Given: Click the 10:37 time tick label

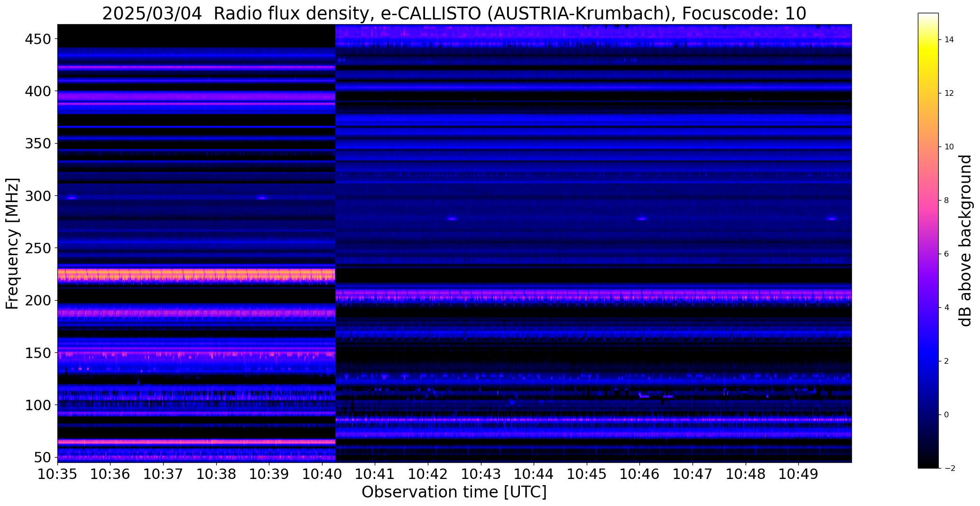Looking at the screenshot, I should pos(164,474).
